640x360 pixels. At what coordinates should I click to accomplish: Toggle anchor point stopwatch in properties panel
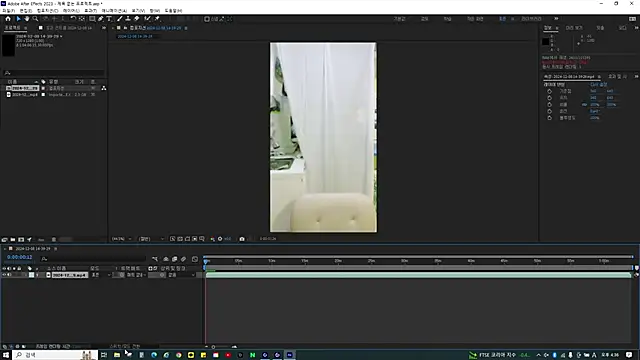coord(549,91)
